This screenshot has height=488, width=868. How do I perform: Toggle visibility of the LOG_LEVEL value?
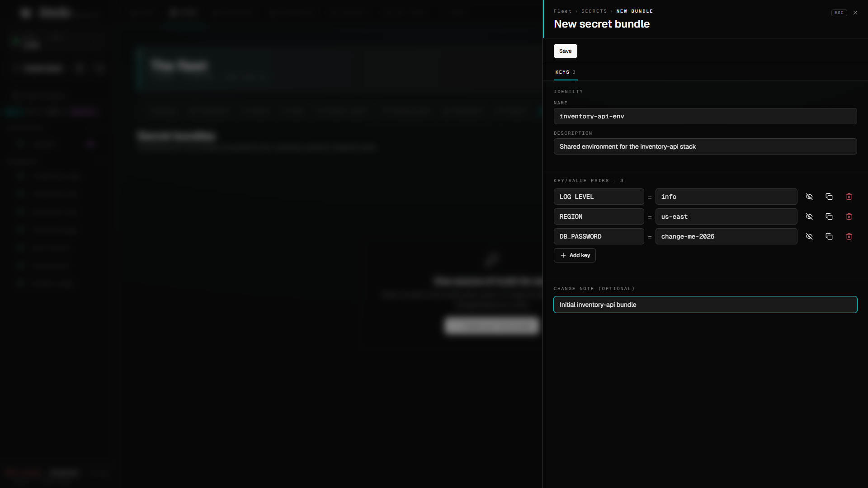point(809,197)
